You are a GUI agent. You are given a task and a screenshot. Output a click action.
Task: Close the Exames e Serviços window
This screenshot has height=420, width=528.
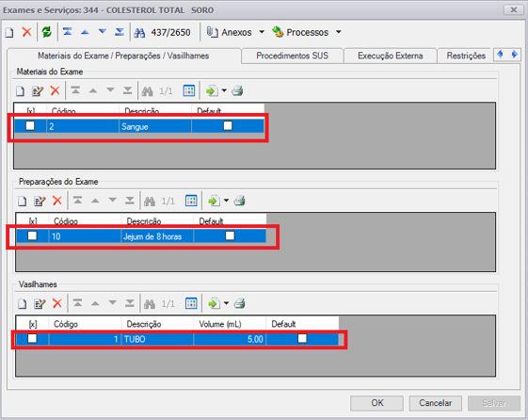pyautogui.click(x=514, y=9)
